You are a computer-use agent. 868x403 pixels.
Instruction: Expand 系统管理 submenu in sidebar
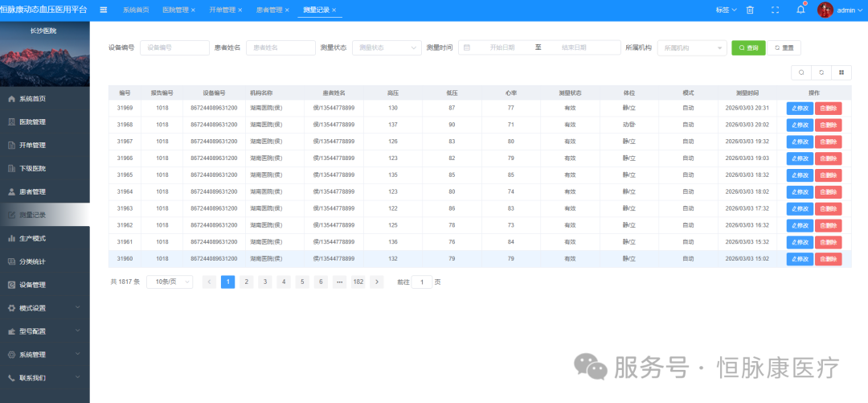coord(45,355)
